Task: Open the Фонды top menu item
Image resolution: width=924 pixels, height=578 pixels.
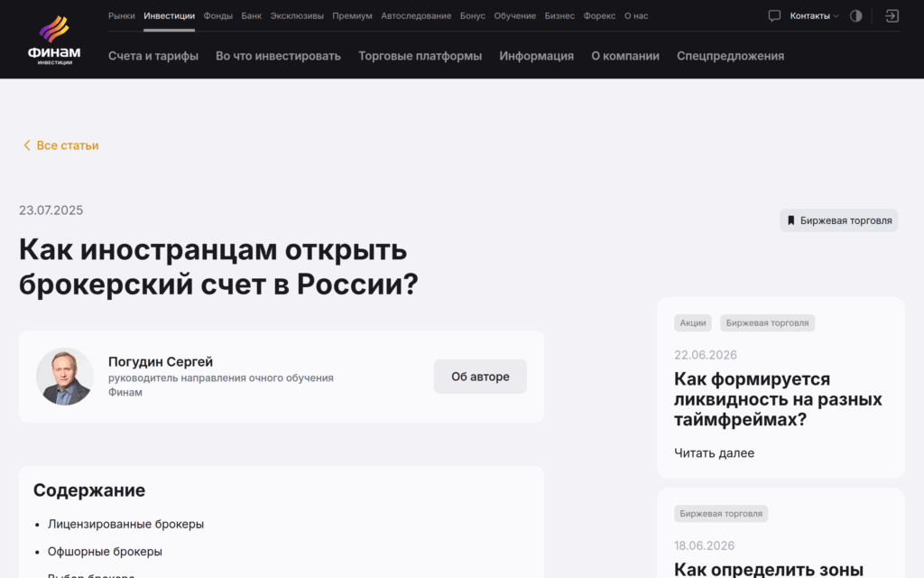Action: click(218, 16)
